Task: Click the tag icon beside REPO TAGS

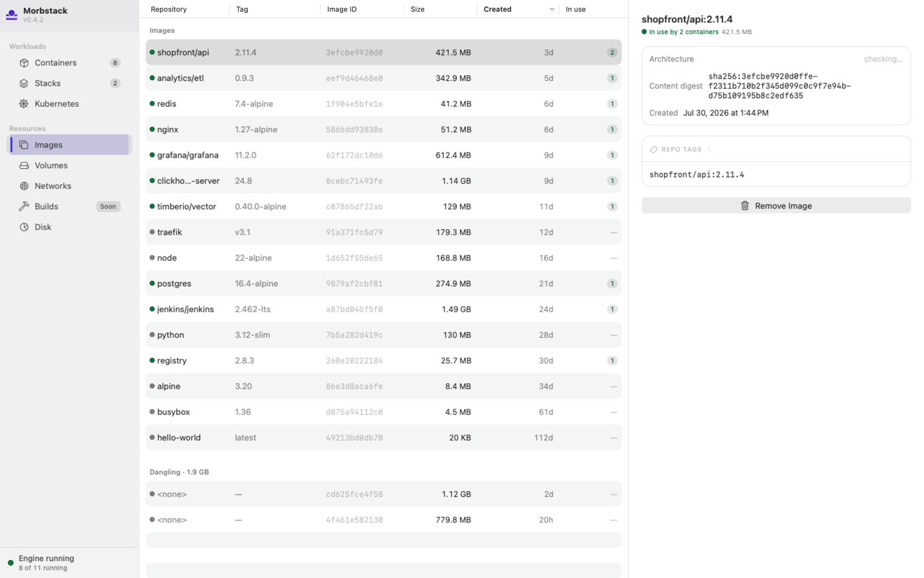Action: (654, 150)
